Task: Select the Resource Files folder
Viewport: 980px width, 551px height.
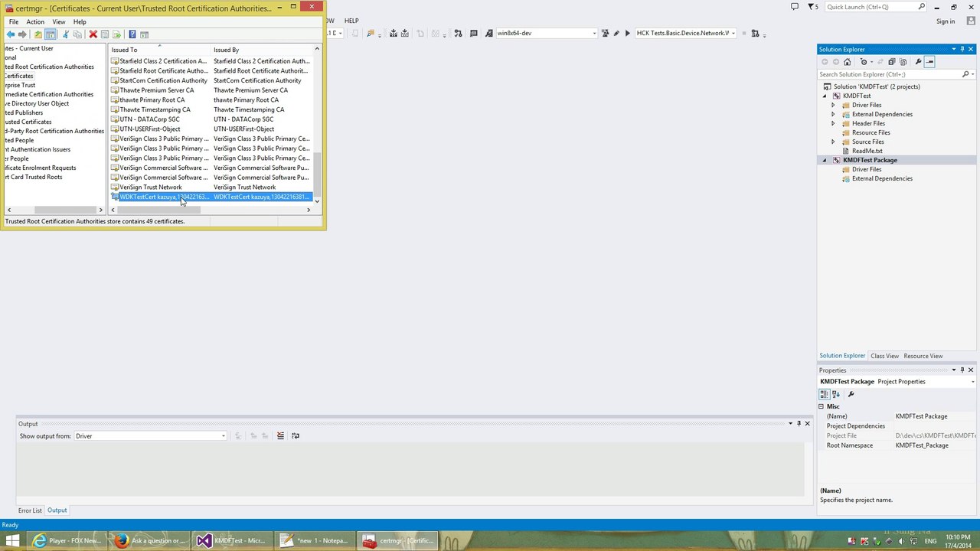Action: pos(871,132)
